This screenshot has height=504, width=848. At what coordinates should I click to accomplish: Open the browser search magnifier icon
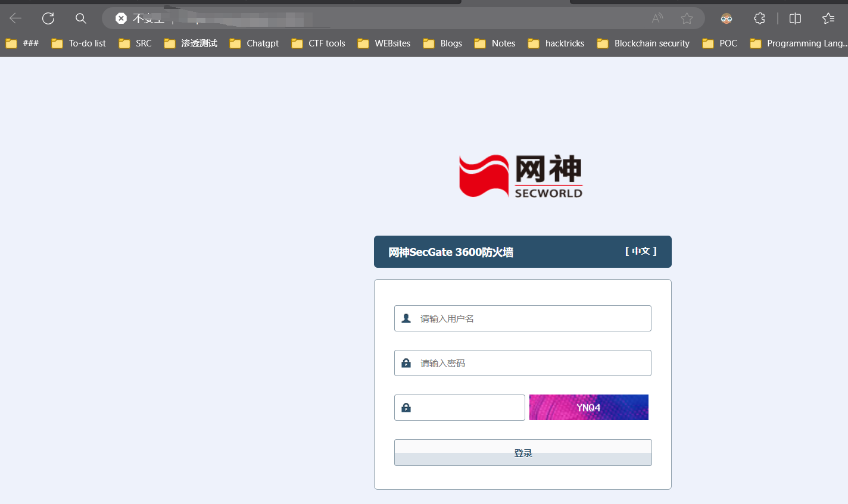pyautogui.click(x=81, y=18)
